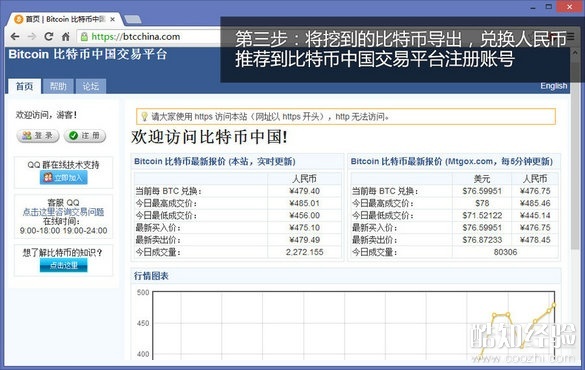Click the address bar showing btcchina.com
The height and width of the screenshot is (370, 585).
coord(149,37)
